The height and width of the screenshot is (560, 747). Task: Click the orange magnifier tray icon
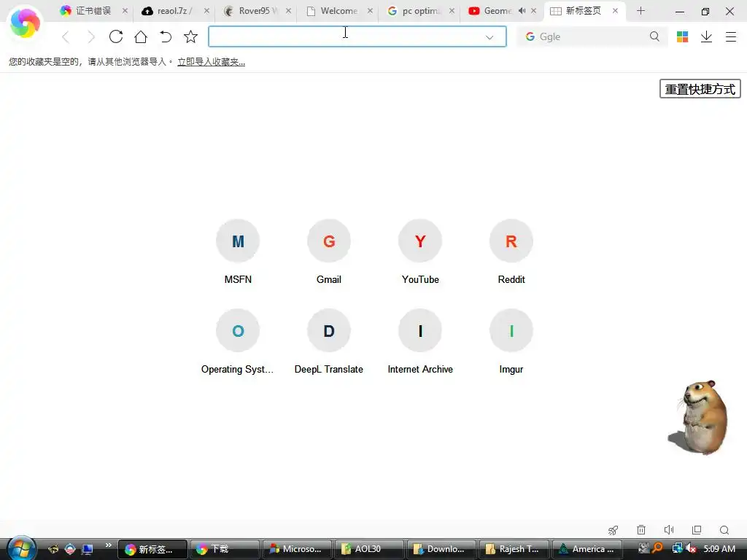tap(658, 548)
